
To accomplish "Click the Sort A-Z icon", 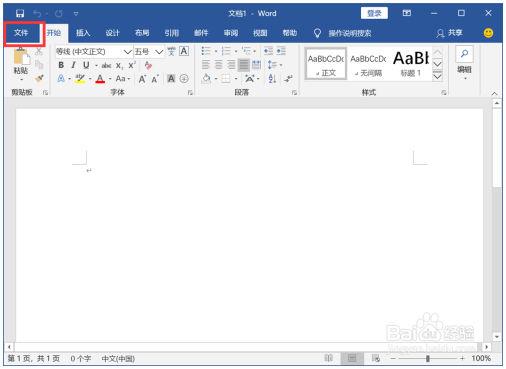I will pyautogui.click(x=272, y=79).
